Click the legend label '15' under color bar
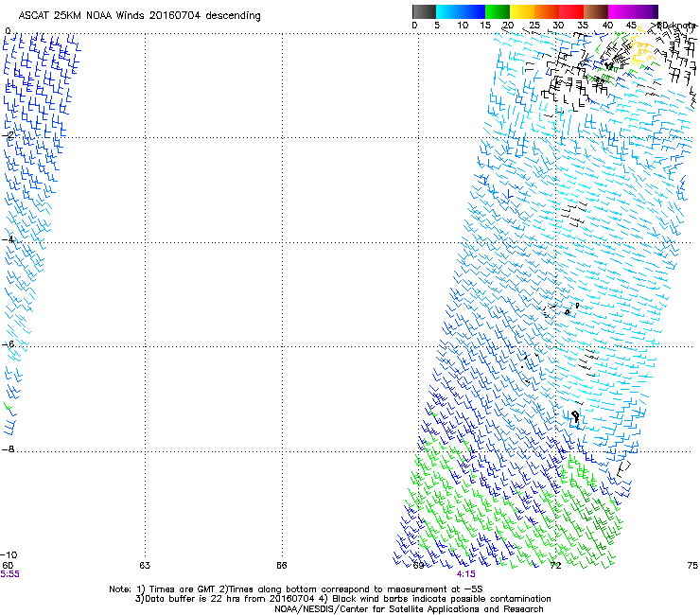Image resolution: width=700 pixels, height=615 pixels. coord(485,26)
